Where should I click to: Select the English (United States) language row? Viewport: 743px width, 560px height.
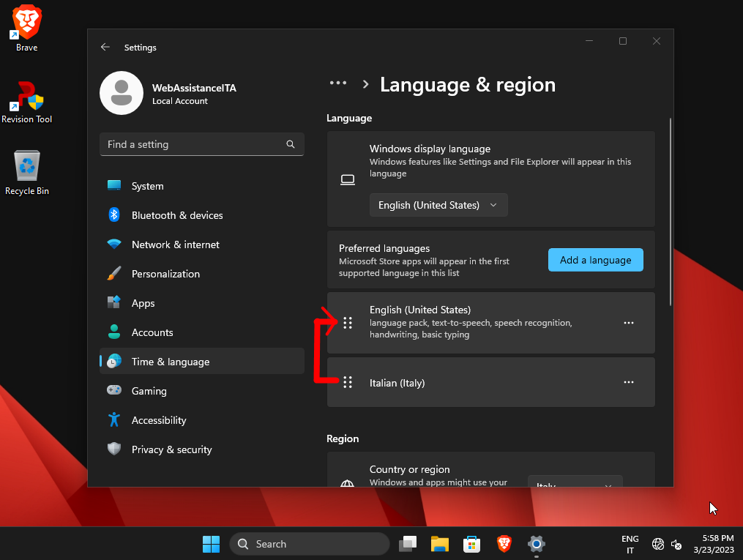tap(491, 323)
